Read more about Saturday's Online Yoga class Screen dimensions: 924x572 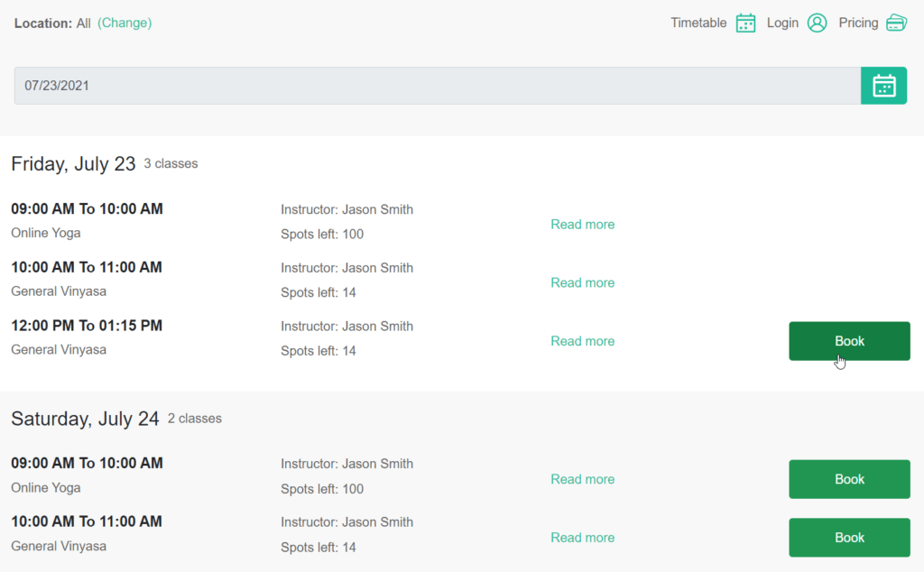[582, 478]
